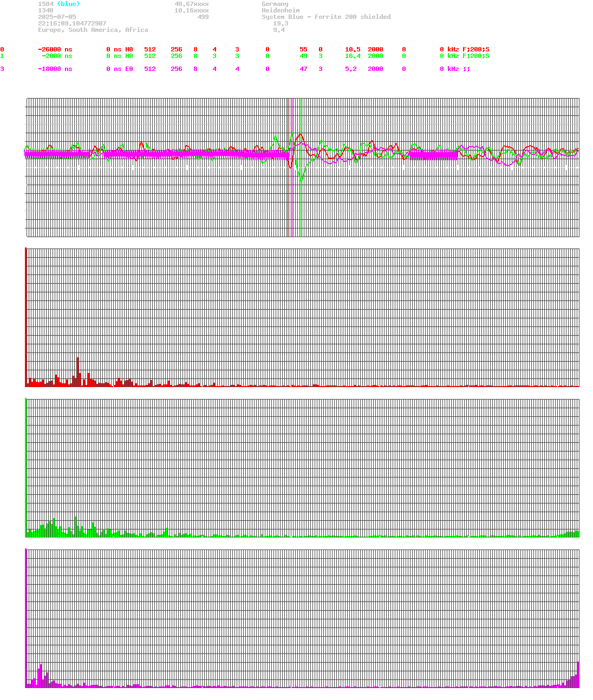Viewport: 593px width, 700px height.
Task: Select red row antenna text F;200;S
Action: [x=476, y=49]
